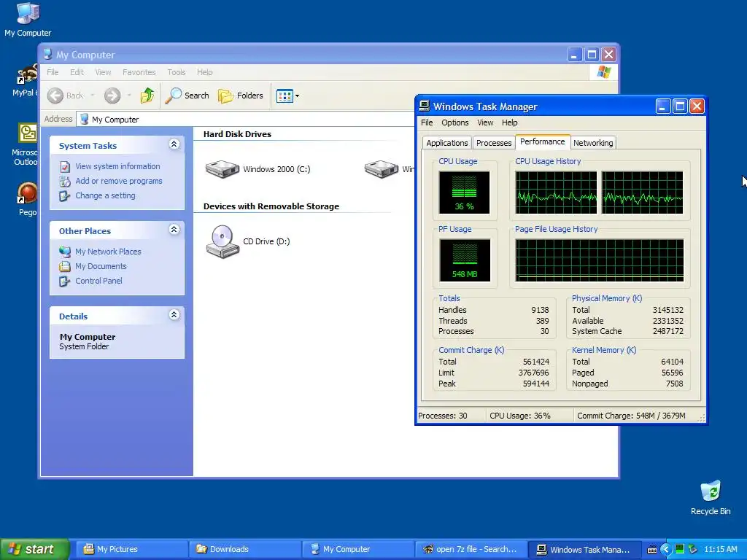Screen dimensions: 747x560
Task: Open the My Computer desktop icon
Action: 28,20
